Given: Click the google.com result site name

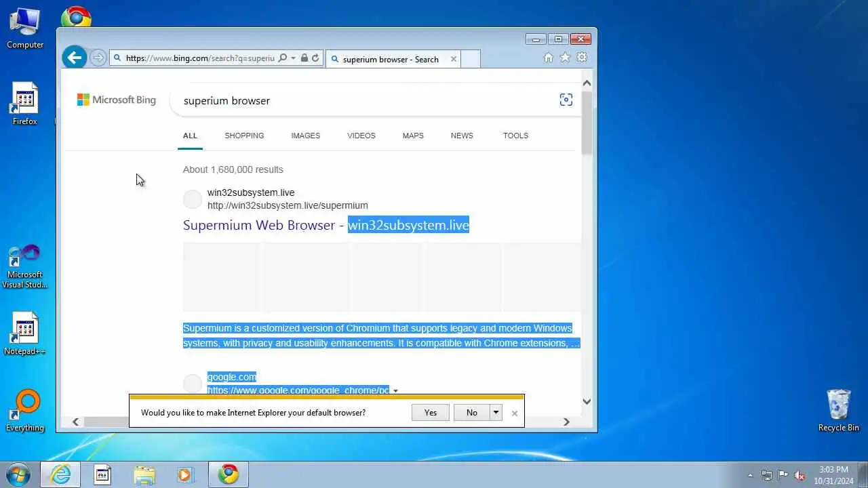Looking at the screenshot, I should pos(232,377).
